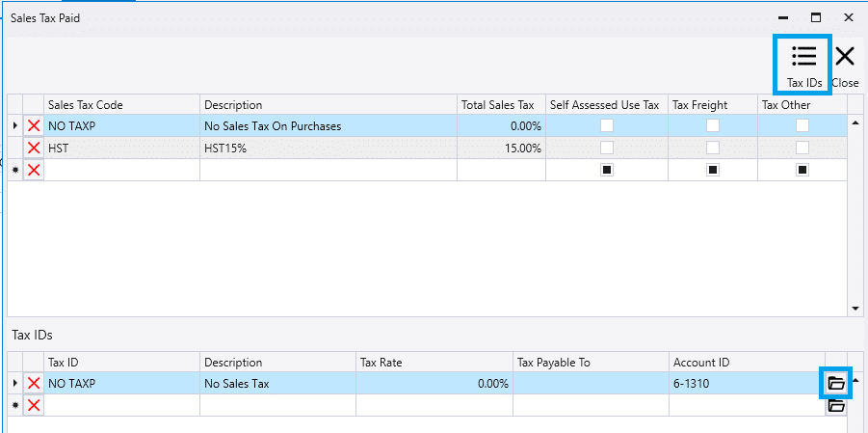
Task: Click red X on NO TAXP tax ID row
Action: click(34, 383)
